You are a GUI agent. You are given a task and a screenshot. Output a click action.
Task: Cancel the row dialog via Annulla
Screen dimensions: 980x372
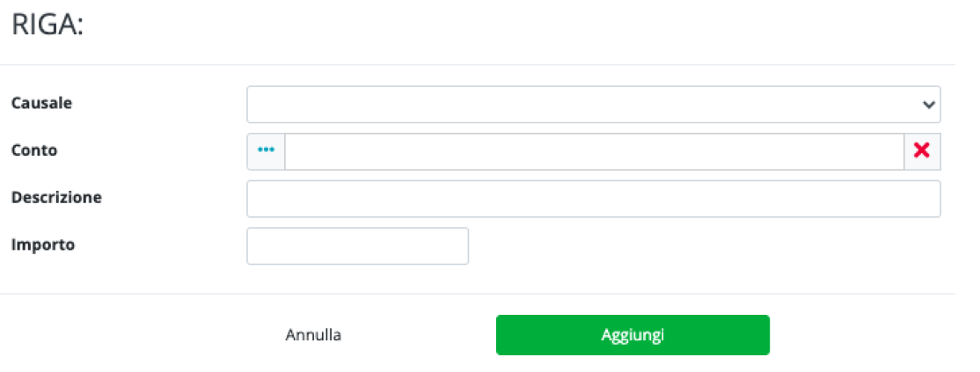[313, 335]
